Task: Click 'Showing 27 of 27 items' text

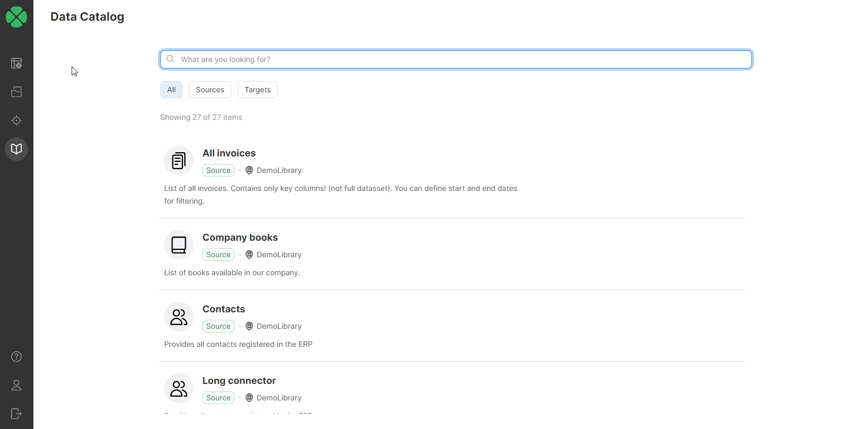Action: pyautogui.click(x=201, y=117)
